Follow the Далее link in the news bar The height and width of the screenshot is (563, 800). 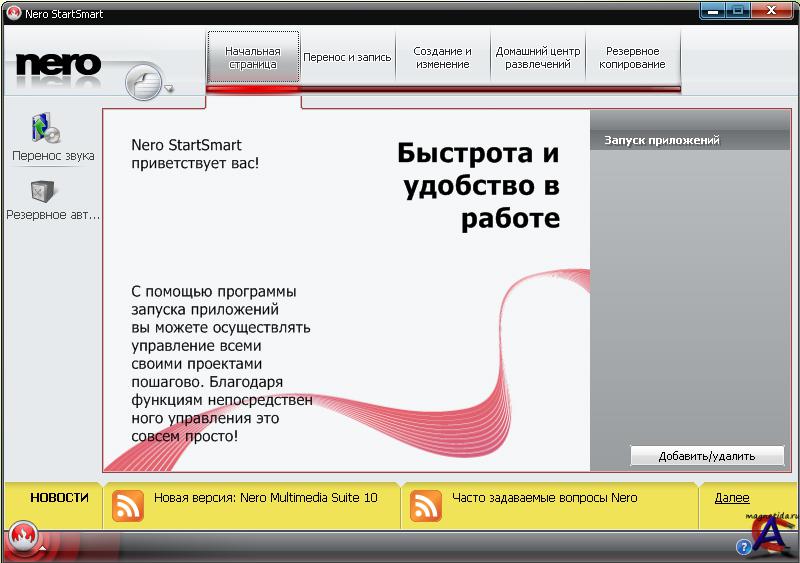tap(731, 498)
